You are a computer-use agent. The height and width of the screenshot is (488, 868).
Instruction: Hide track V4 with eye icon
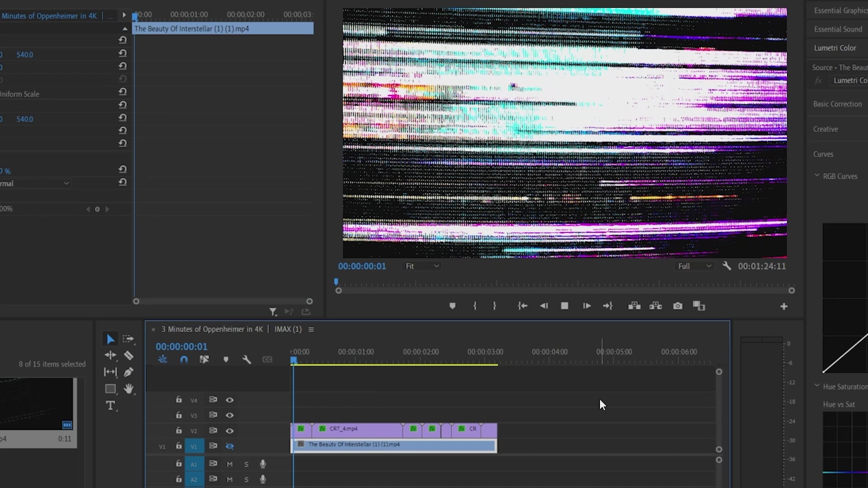(230, 400)
